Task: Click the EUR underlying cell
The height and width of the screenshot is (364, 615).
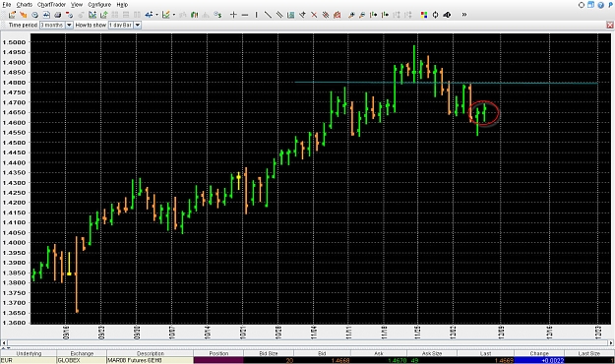Action: coord(29,360)
